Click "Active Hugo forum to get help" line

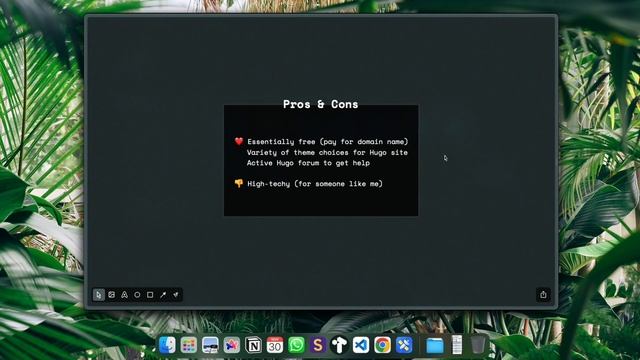pyautogui.click(x=308, y=163)
